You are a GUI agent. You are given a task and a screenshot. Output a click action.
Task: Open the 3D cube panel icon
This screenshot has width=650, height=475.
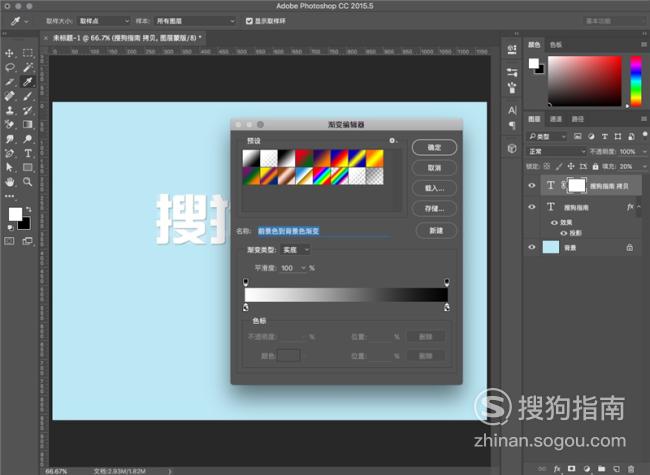click(x=512, y=148)
